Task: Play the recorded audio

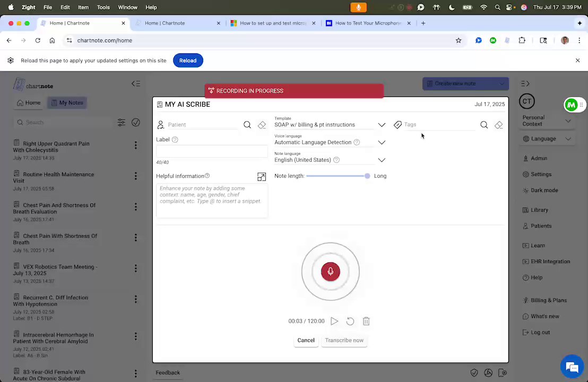Action: (x=334, y=321)
